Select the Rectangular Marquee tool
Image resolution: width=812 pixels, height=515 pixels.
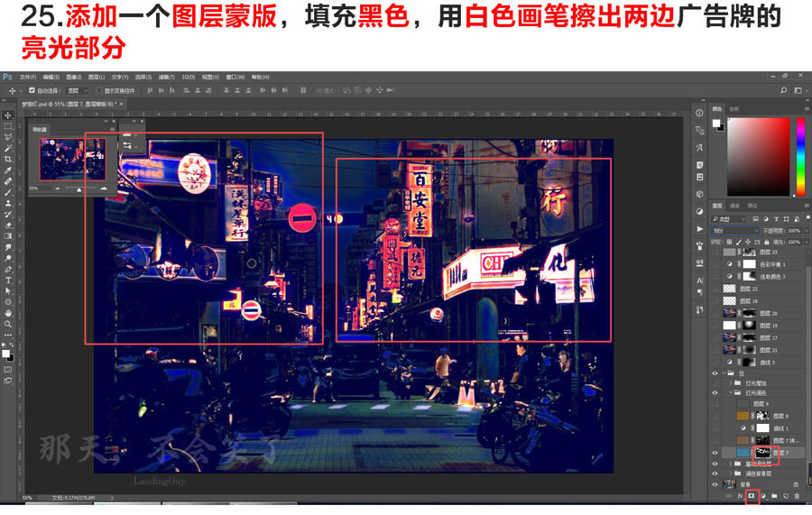(8, 125)
